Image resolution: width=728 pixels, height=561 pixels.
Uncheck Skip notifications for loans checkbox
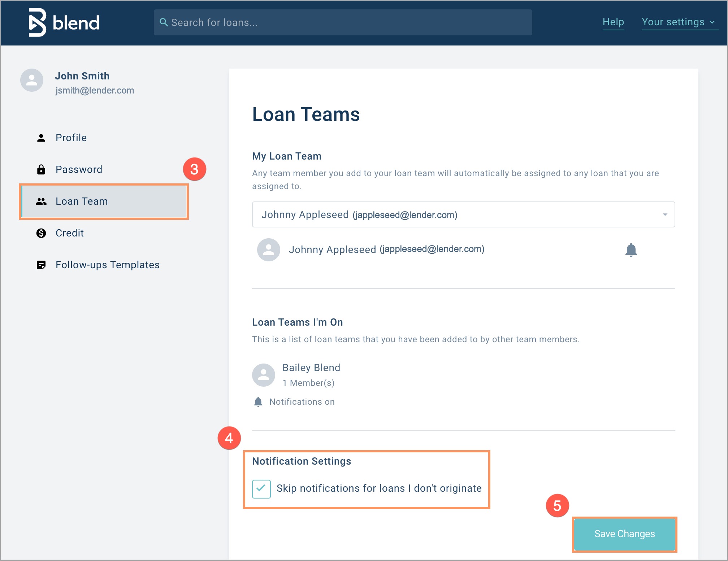pyautogui.click(x=261, y=489)
